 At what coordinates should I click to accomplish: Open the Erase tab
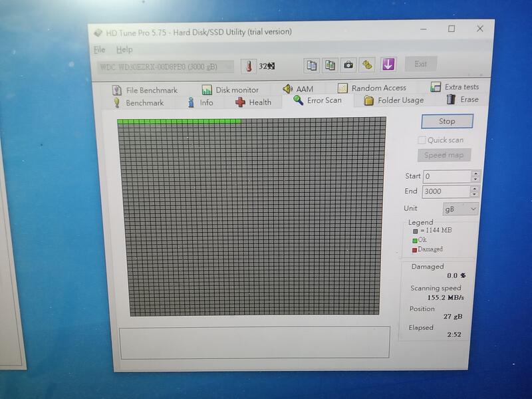[x=462, y=100]
